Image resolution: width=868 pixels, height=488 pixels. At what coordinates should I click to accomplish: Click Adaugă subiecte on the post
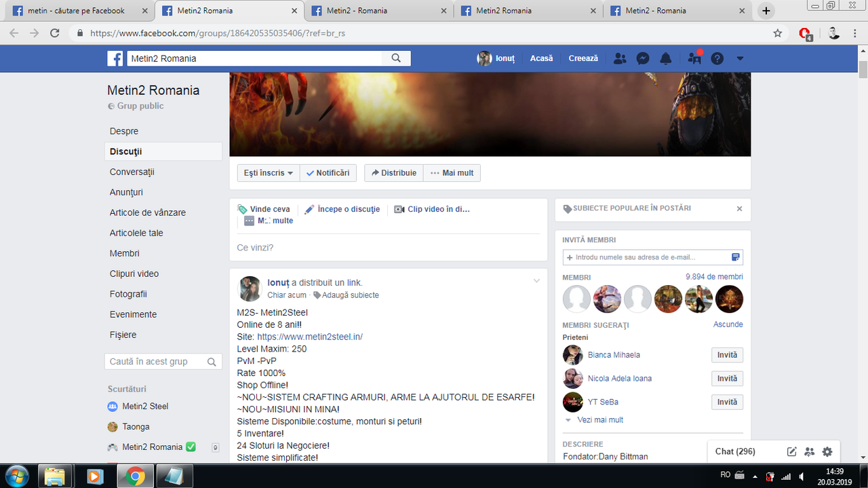pos(346,295)
